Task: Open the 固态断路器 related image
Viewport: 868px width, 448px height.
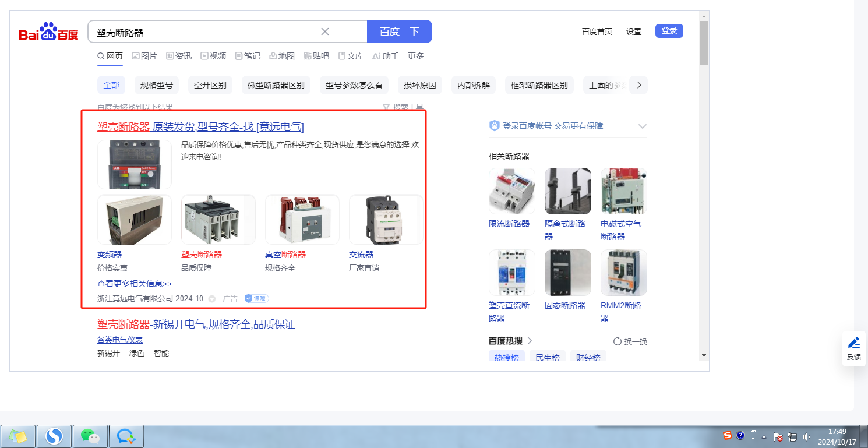Action: coord(568,273)
